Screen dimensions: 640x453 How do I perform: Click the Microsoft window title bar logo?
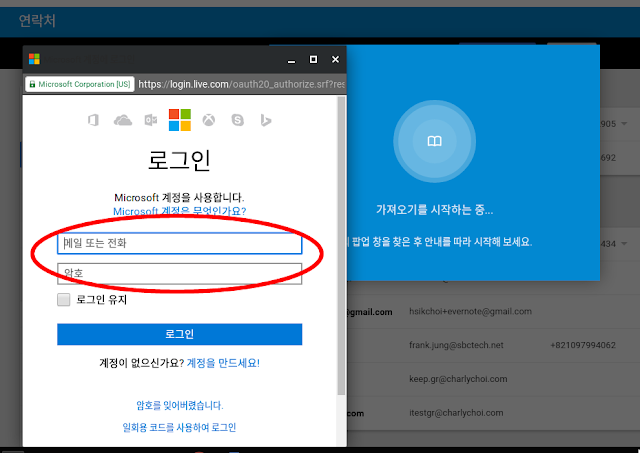pos(34,59)
